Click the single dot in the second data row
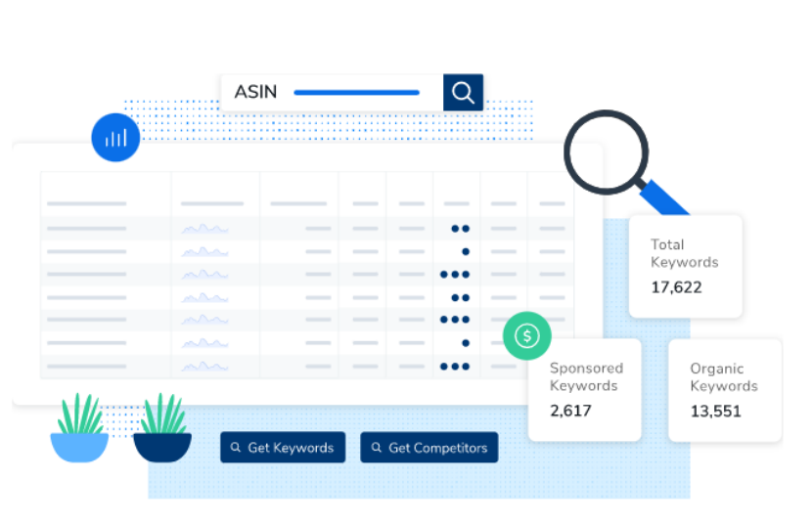Viewport: 812px width, 523px height. click(x=466, y=251)
